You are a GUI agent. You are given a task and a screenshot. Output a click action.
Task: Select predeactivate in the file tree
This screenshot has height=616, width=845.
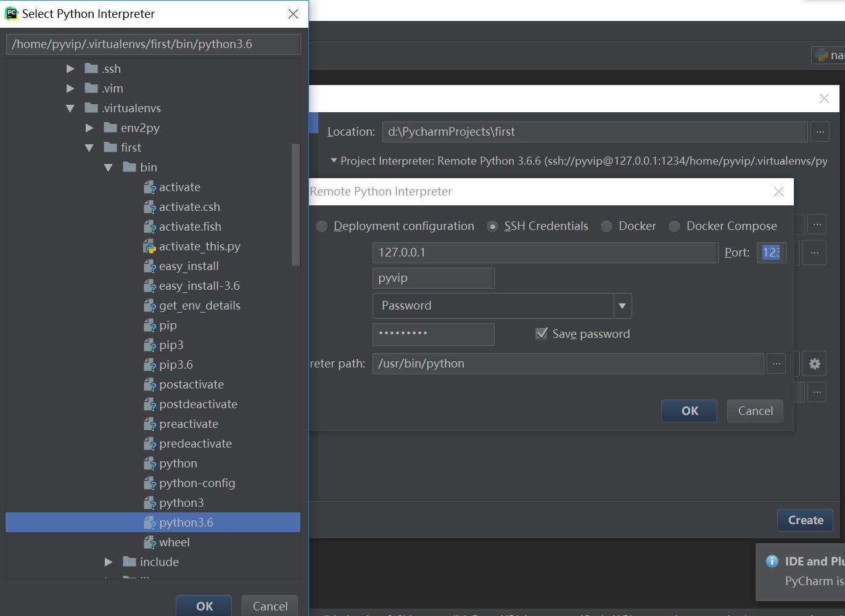coord(196,443)
